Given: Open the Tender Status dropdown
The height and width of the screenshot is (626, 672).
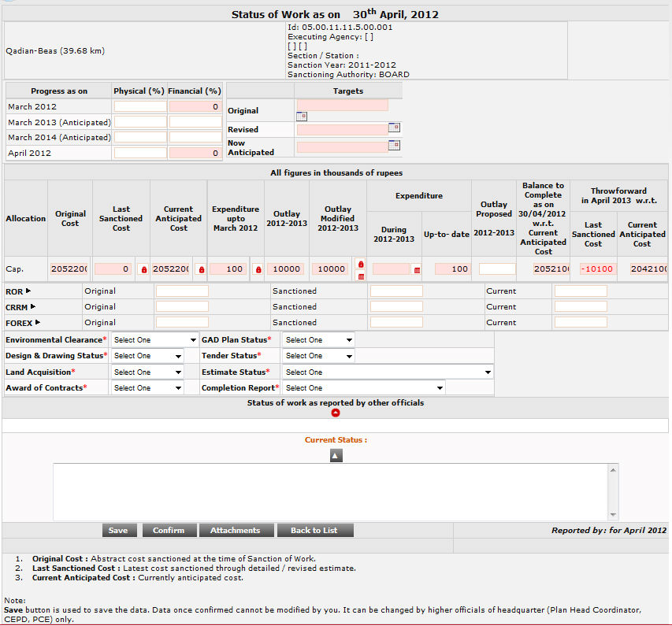Looking at the screenshot, I should pyautogui.click(x=318, y=356).
